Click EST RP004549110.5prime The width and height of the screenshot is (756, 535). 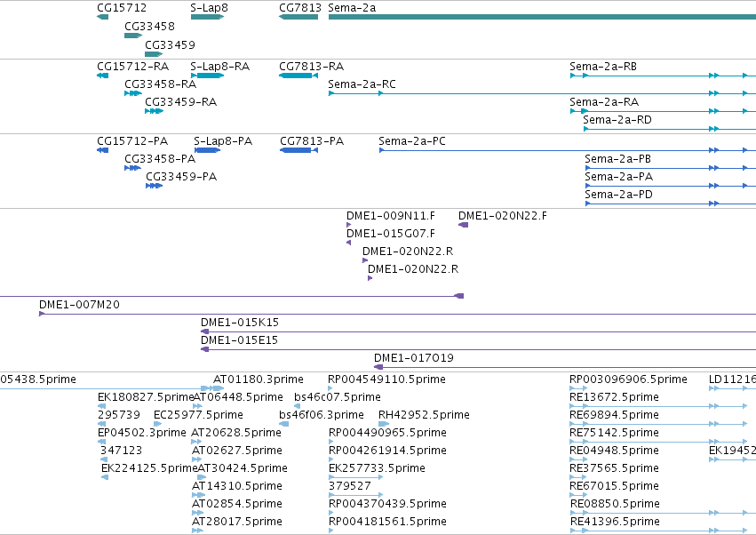pos(330,388)
